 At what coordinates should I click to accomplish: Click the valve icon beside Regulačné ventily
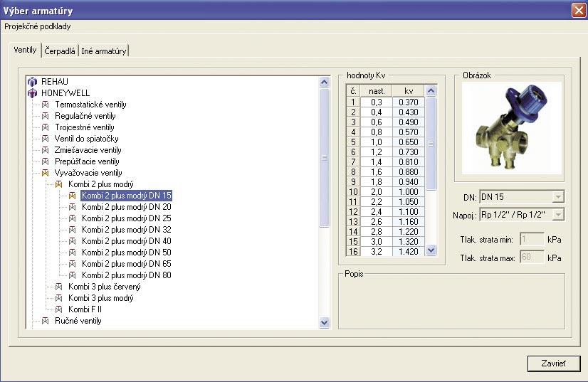tap(46, 116)
